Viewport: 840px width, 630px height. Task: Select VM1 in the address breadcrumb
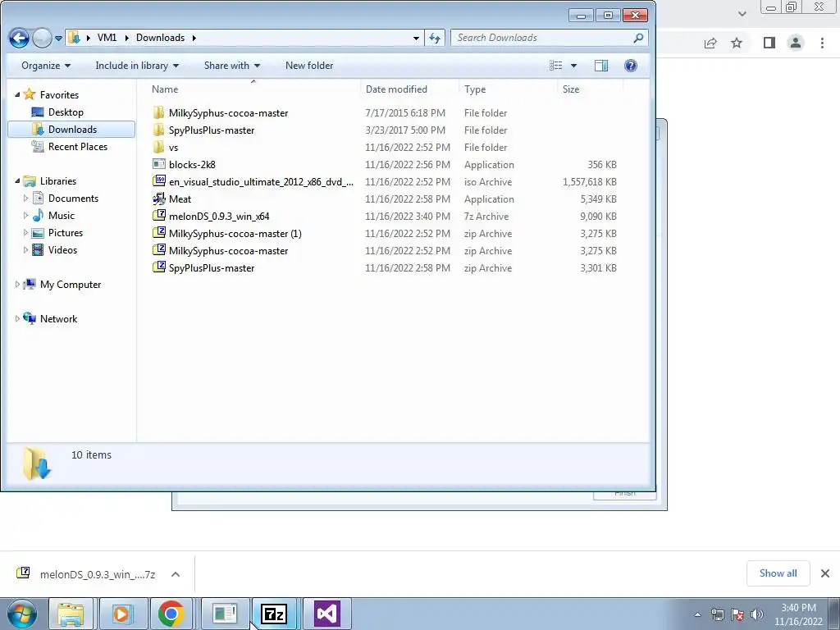click(x=107, y=38)
